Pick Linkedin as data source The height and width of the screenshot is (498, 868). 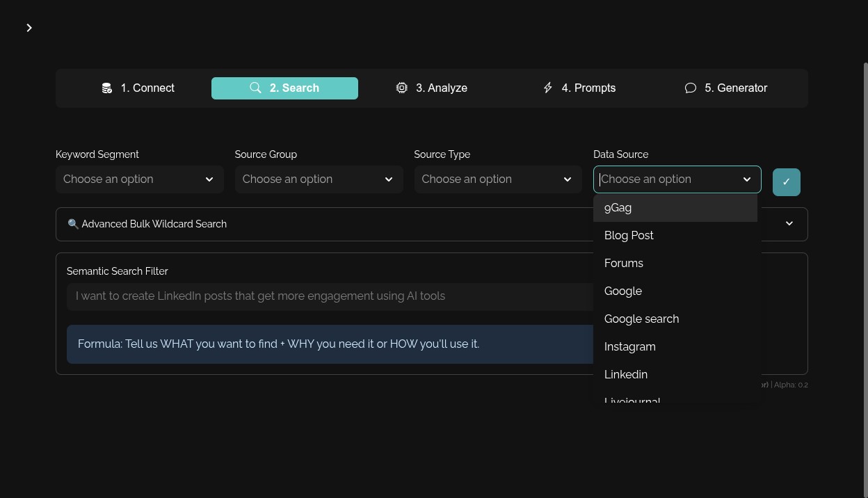[x=675, y=375]
